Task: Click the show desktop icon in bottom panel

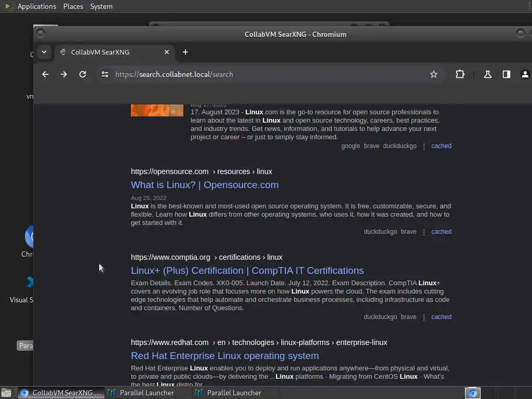Action: point(6,393)
